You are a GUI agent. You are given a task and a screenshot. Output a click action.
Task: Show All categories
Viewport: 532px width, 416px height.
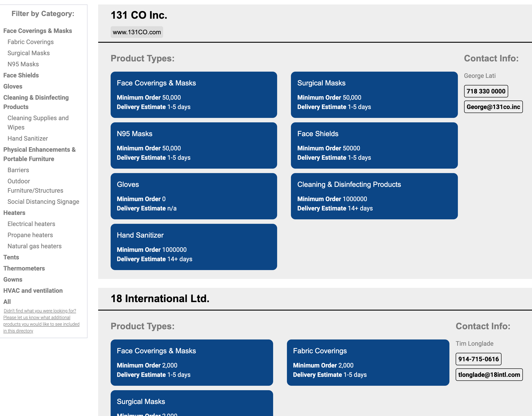point(7,302)
